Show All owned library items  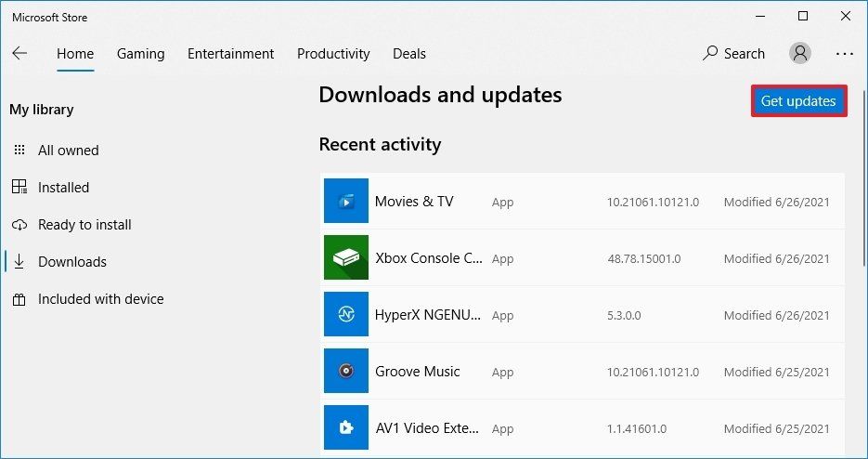pos(68,150)
